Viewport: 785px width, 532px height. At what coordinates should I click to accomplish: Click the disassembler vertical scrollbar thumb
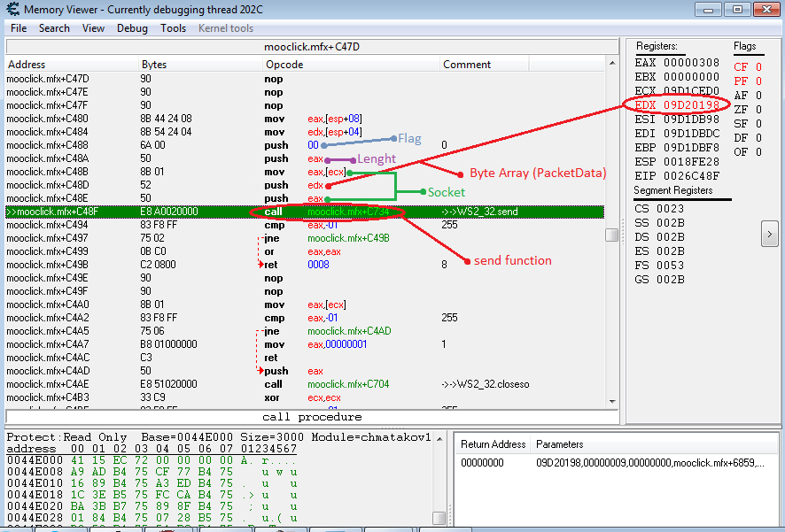point(611,235)
